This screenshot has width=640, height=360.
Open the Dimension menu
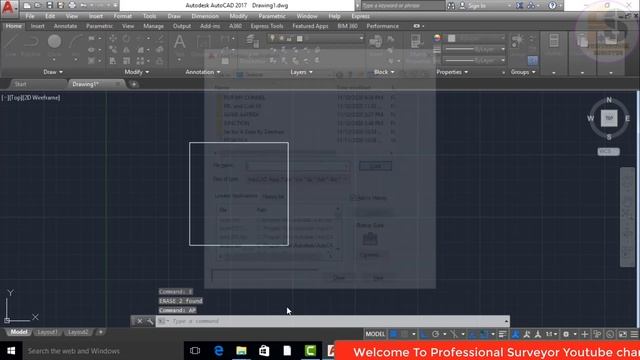205,16
